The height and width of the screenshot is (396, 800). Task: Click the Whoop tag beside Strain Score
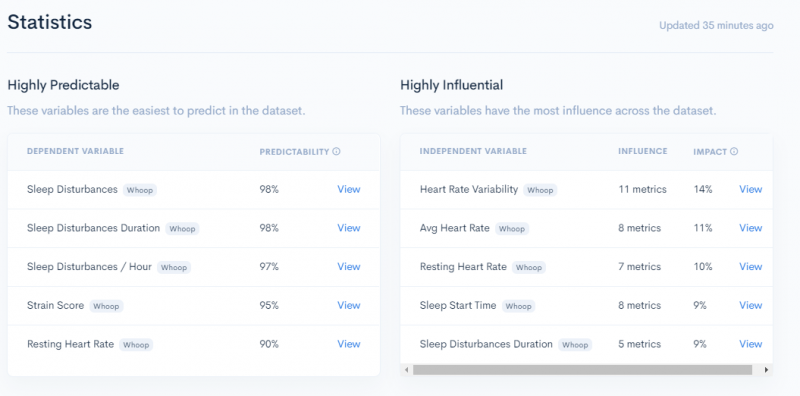[106, 306]
